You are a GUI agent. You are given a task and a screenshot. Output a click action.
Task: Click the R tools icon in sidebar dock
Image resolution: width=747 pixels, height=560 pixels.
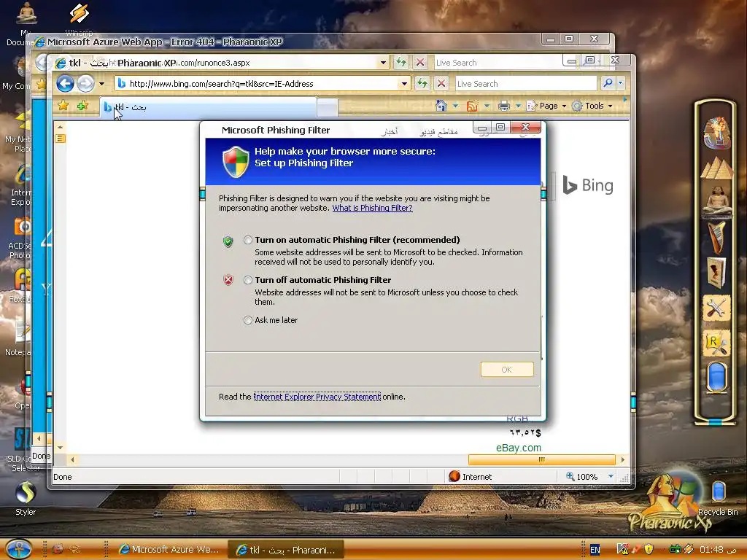[716, 343]
